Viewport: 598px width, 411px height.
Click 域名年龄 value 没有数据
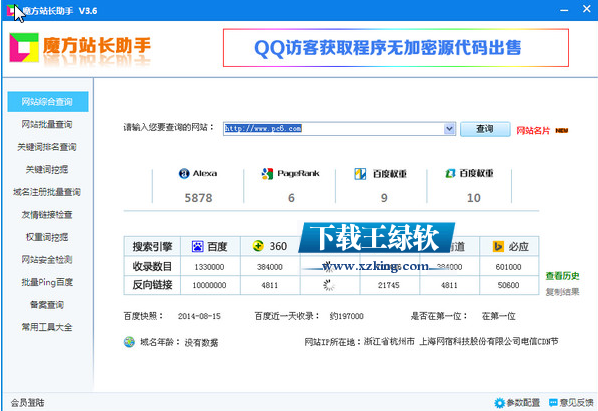click(x=201, y=343)
